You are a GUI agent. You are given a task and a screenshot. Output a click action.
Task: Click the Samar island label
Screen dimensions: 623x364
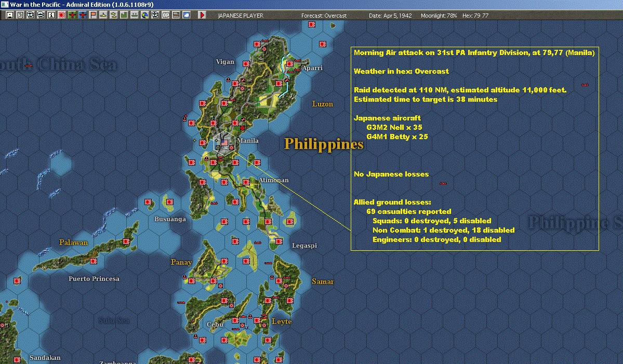tap(323, 281)
